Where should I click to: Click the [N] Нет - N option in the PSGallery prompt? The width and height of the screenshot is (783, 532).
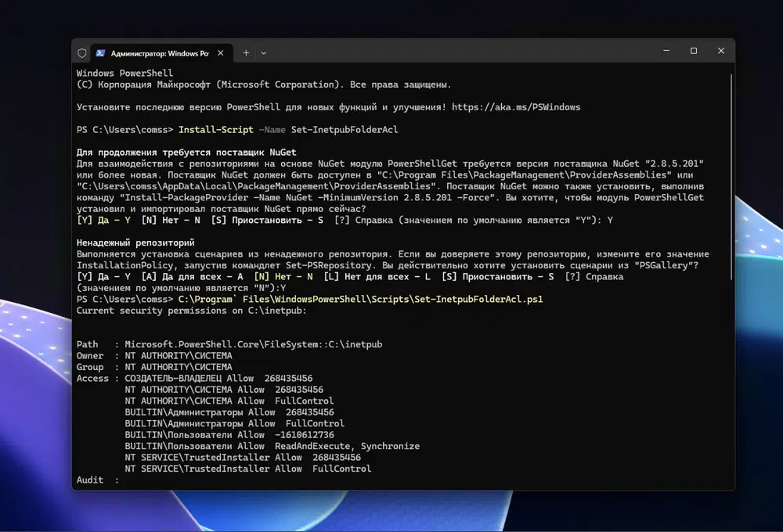283,276
